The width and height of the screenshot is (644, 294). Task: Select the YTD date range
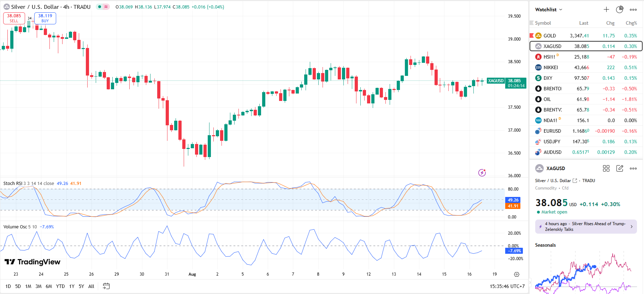[x=60, y=286]
